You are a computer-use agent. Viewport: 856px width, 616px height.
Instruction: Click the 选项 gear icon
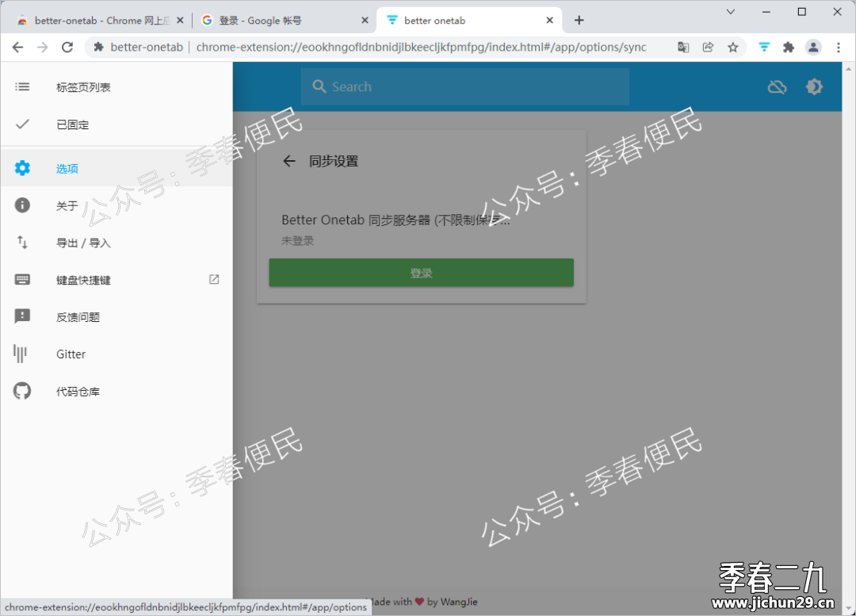point(22,168)
